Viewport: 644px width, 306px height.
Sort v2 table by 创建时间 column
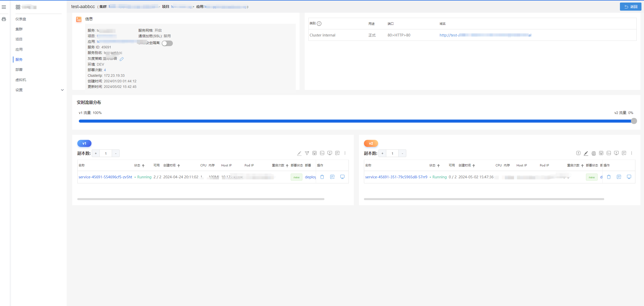pyautogui.click(x=474, y=165)
